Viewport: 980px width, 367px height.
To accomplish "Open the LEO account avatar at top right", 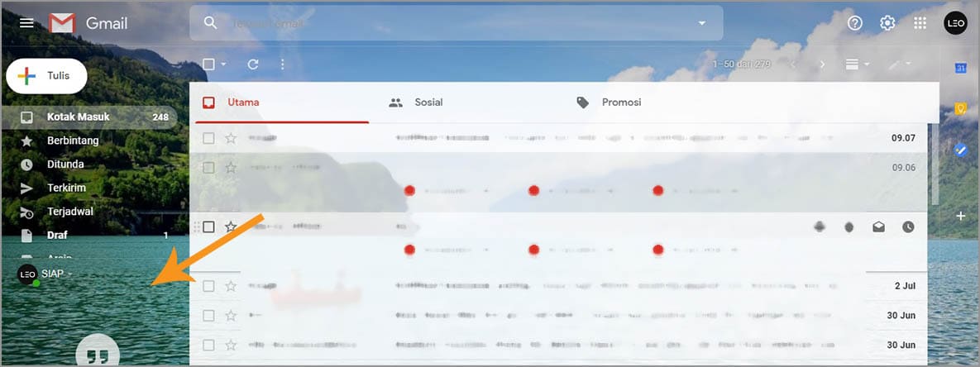I will pyautogui.click(x=956, y=23).
